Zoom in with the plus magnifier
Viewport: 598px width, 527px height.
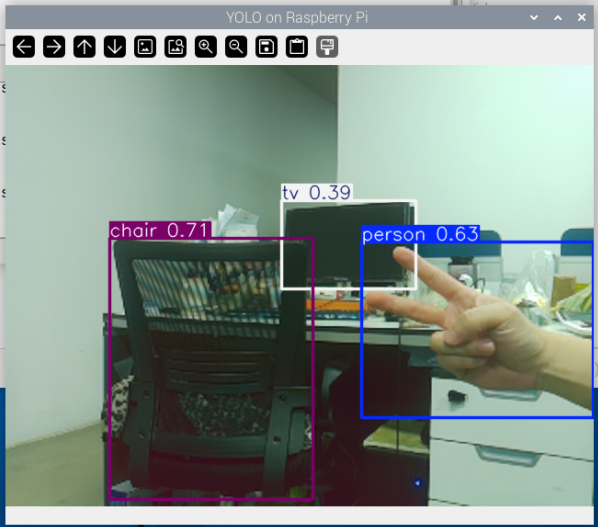pyautogui.click(x=206, y=47)
